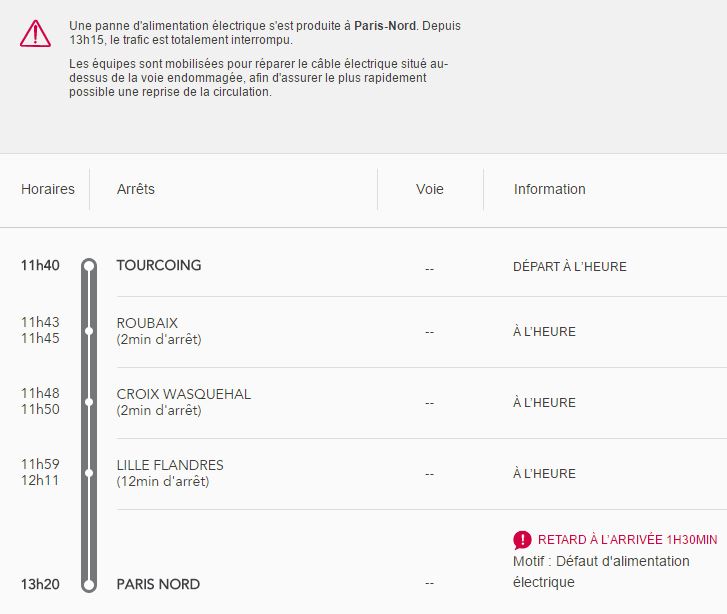Click the Information column header

pos(550,189)
